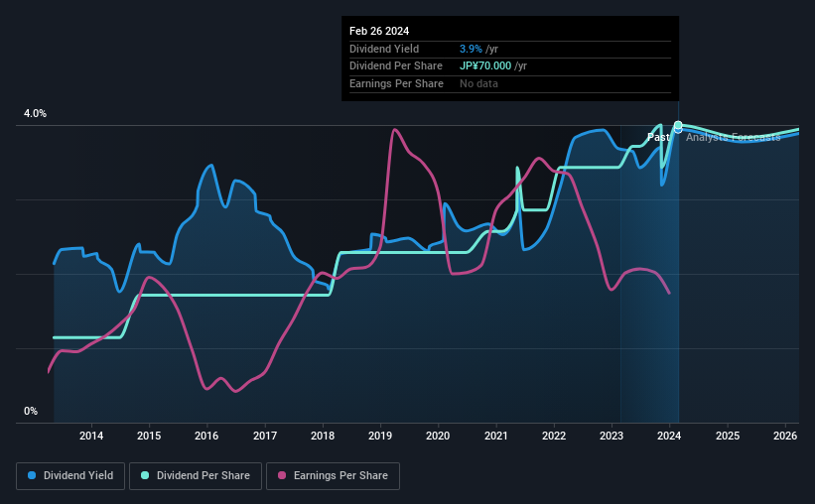Toggle the Dividend Per Share legend button
The width and height of the screenshot is (815, 504).
coord(196,476)
